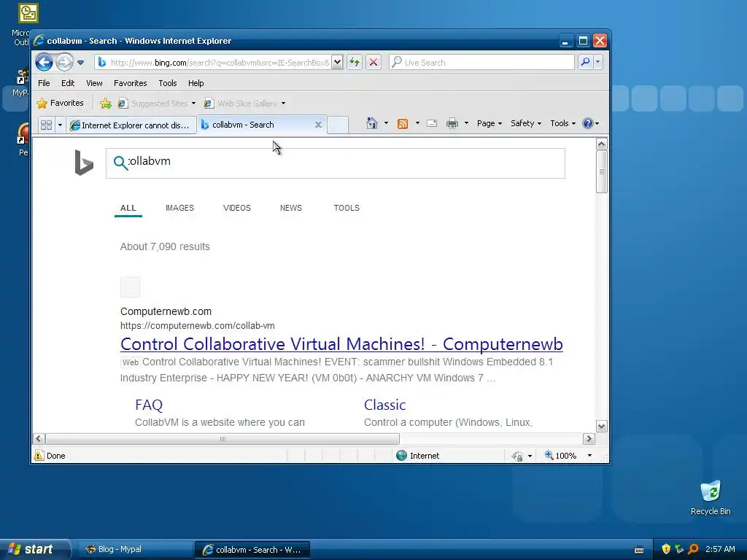747x560 pixels.
Task: Click Bing search magnifier icon
Action: (x=120, y=163)
